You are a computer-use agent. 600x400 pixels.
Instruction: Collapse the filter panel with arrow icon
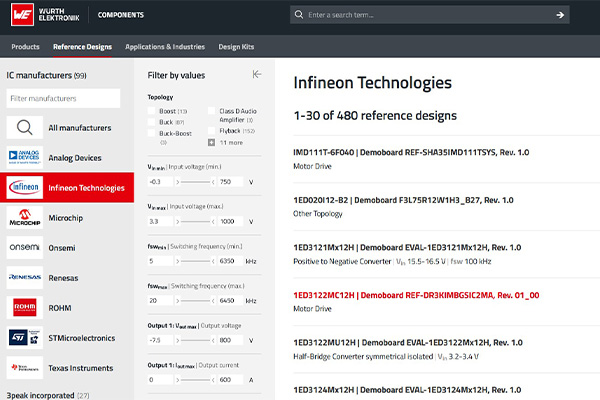click(257, 75)
